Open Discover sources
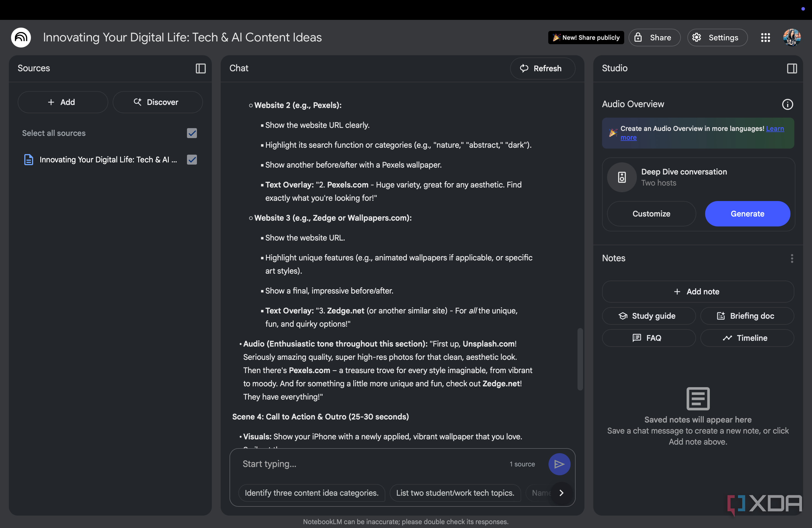 [158, 102]
